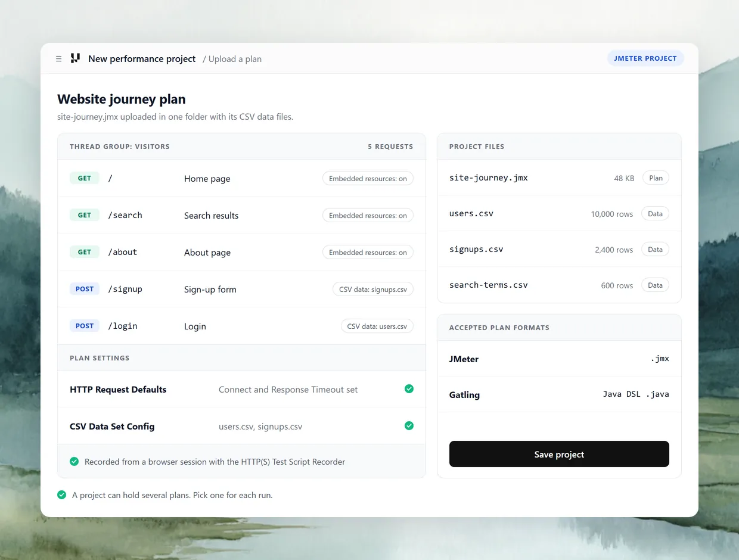Click the green check for HTTP Request Defaults
The height and width of the screenshot is (560, 739).
click(x=409, y=389)
